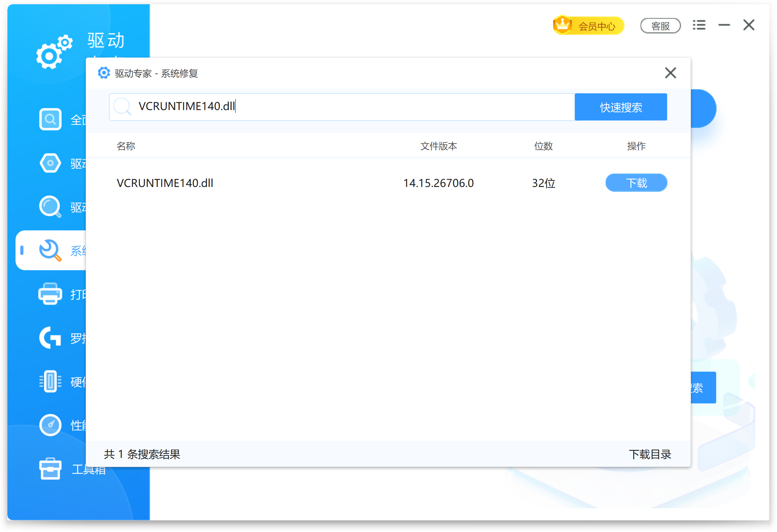Click the 驱动专家 - 系统修复 dialog title
This screenshot has width=777, height=532.
click(156, 73)
